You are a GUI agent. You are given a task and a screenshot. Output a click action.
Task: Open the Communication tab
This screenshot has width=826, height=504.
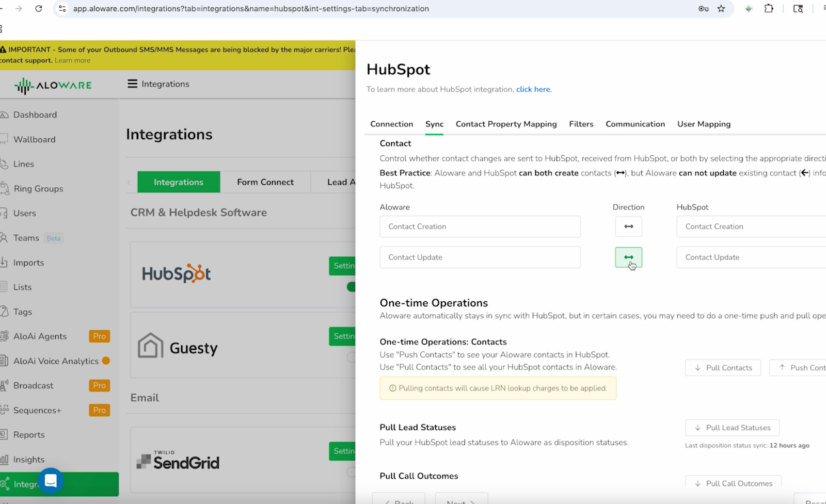coord(635,124)
